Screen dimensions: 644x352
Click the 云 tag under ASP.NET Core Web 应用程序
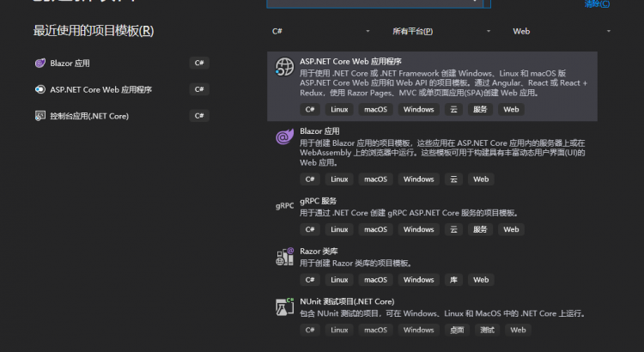pos(453,110)
